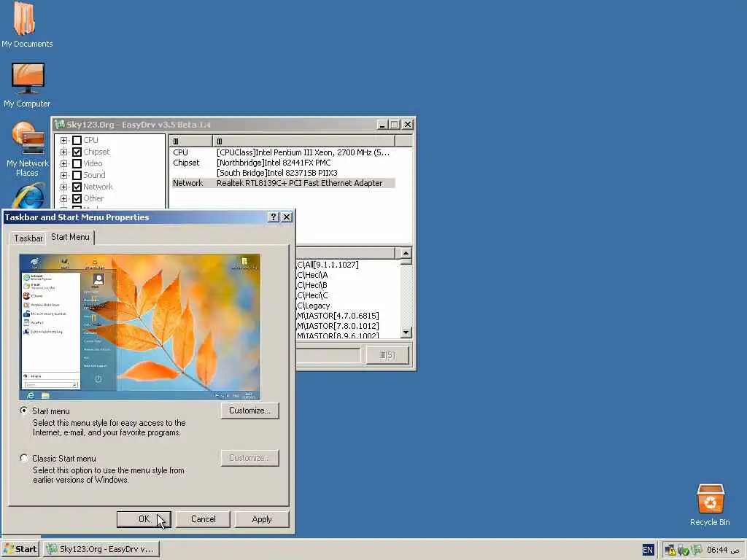This screenshot has height=560, width=747.
Task: Check the Video checkbox in EasyDrv
Action: click(x=77, y=163)
